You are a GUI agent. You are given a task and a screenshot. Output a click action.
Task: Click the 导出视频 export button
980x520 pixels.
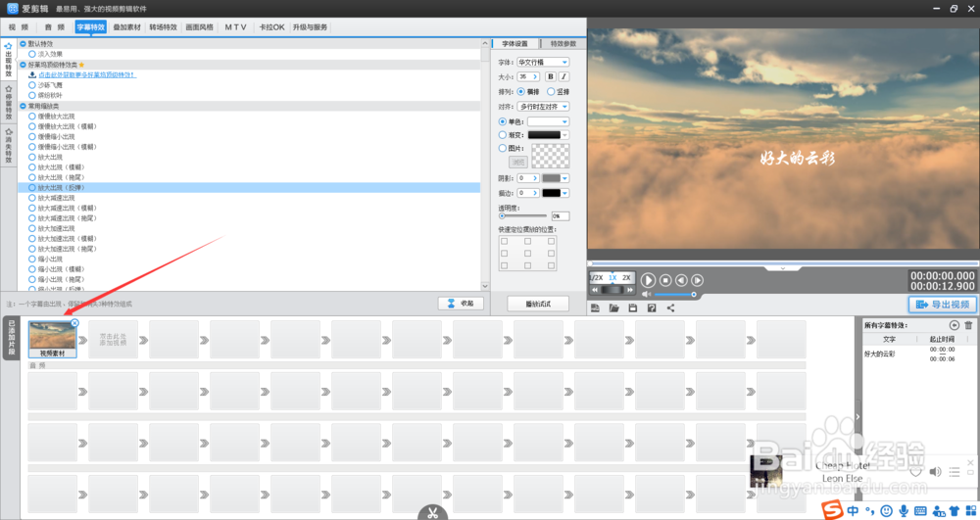tap(943, 304)
